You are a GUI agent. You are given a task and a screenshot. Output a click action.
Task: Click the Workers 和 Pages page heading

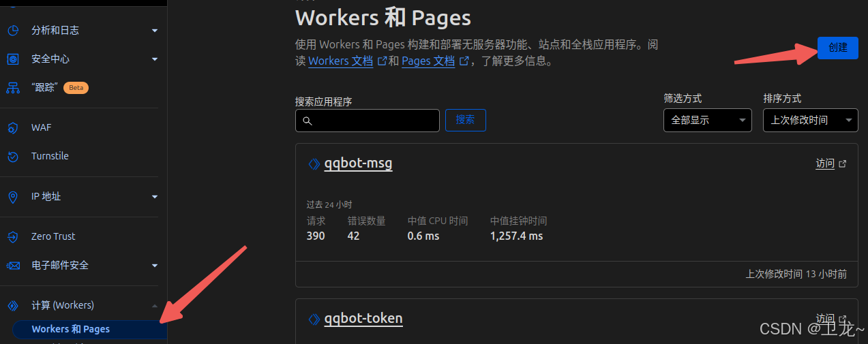(383, 18)
